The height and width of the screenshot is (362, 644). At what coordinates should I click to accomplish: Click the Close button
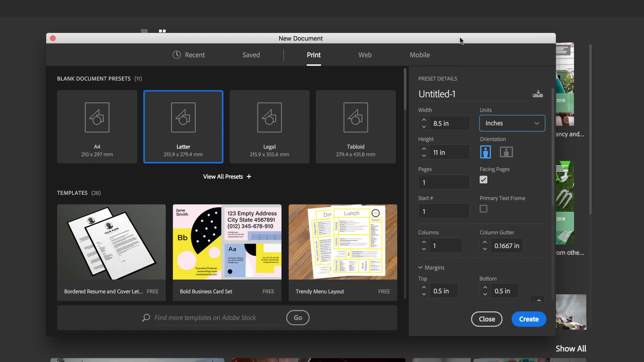[x=487, y=319]
